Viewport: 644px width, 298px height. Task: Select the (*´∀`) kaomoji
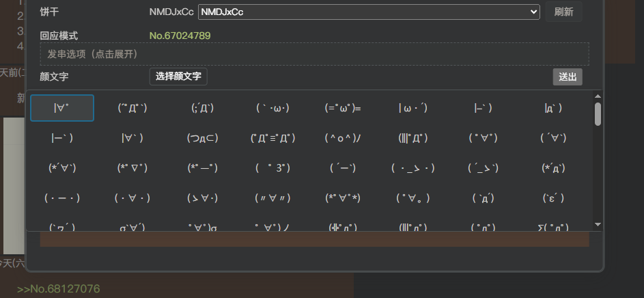pyautogui.click(x=62, y=167)
